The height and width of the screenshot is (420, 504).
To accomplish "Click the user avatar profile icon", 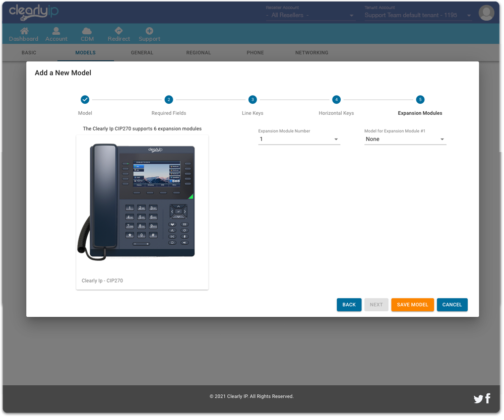I will (486, 13).
